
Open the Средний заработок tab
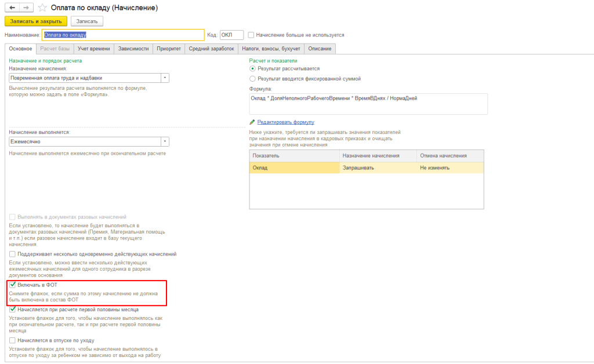click(212, 49)
